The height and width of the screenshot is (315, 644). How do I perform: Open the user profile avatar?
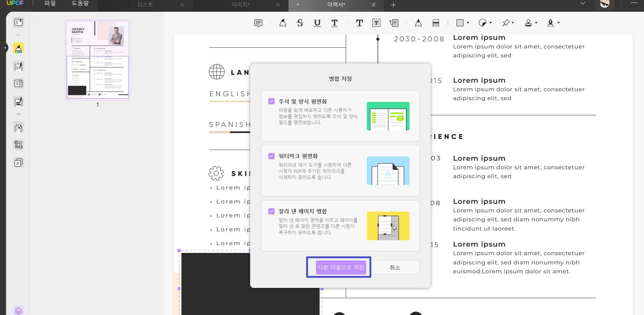605,4
